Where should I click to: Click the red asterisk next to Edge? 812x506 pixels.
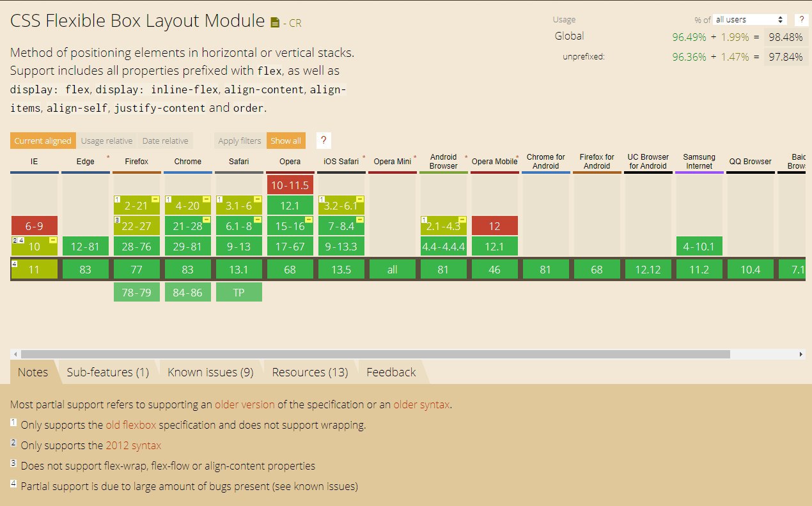(x=108, y=157)
